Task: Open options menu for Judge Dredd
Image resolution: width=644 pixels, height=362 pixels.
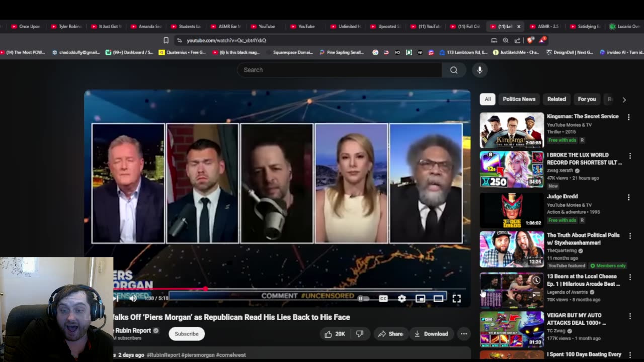Action: [x=628, y=198]
